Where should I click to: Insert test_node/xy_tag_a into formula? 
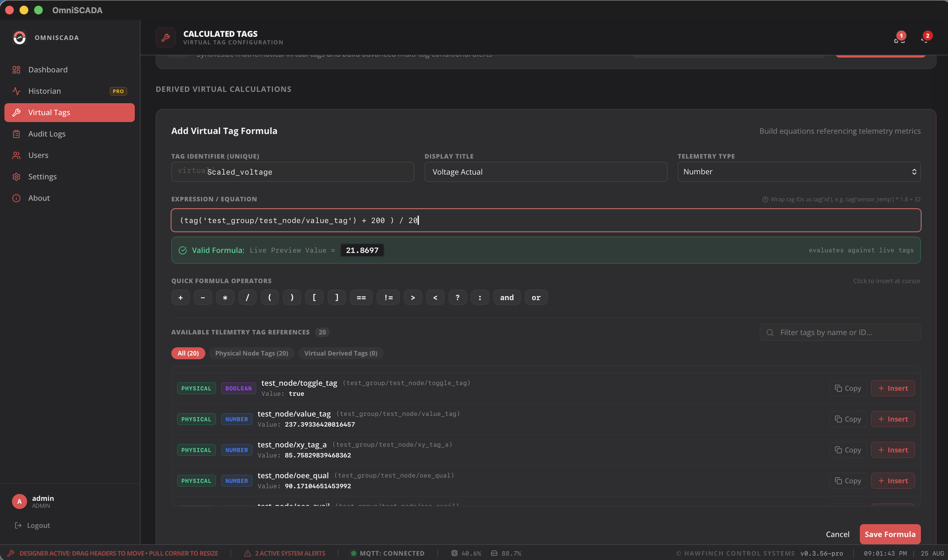point(893,450)
